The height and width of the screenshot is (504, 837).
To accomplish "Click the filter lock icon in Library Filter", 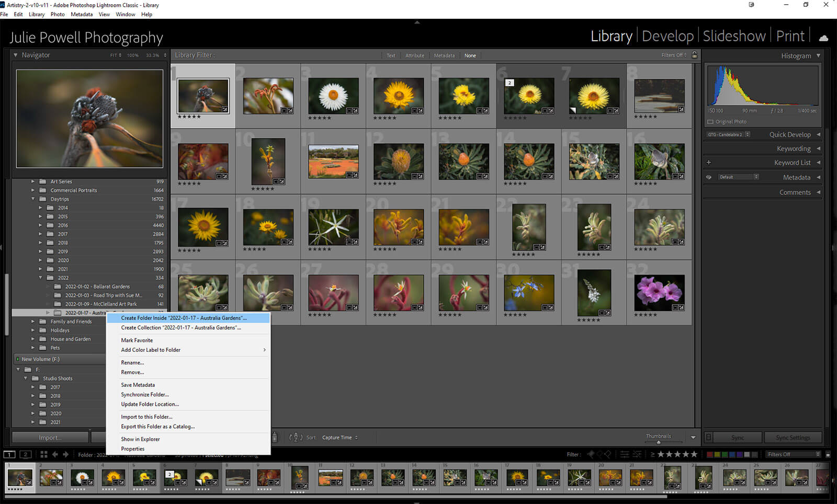I will (695, 55).
